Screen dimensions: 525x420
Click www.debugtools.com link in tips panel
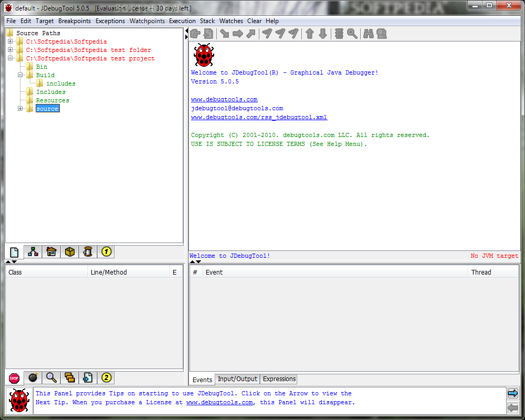[219, 402]
